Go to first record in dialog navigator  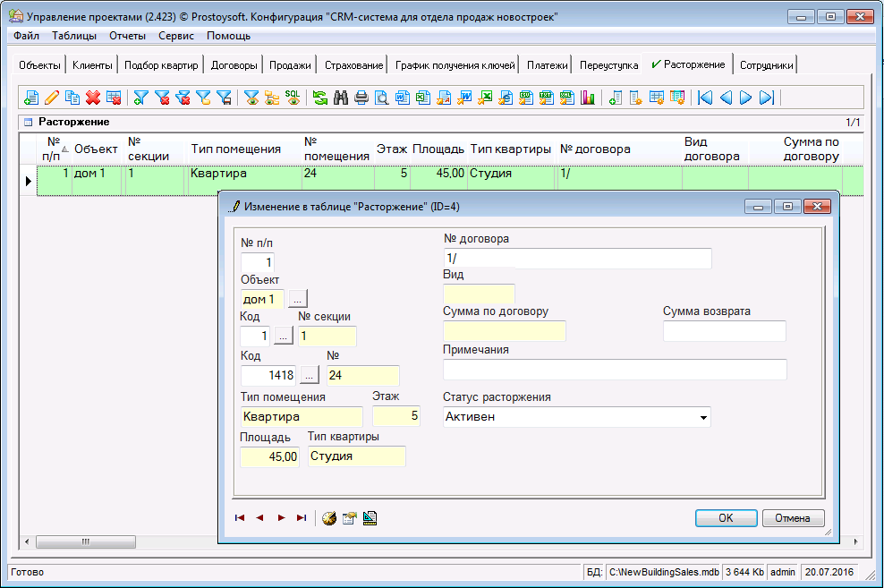point(240,517)
